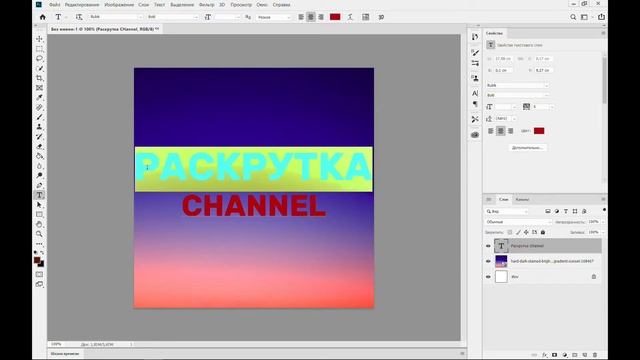Add layer style fx button
Viewport: 640px width, 360px height.
click(544, 355)
